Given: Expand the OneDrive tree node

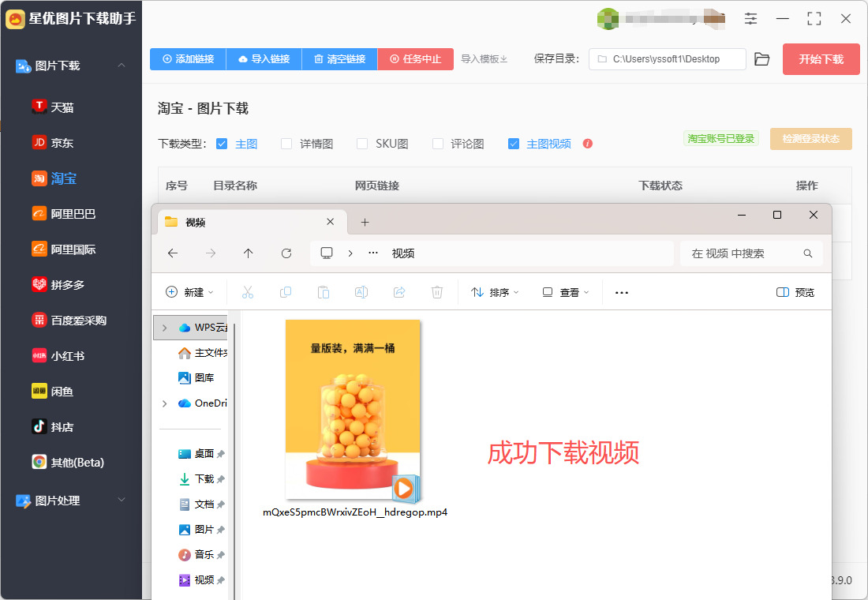Looking at the screenshot, I should [x=164, y=403].
